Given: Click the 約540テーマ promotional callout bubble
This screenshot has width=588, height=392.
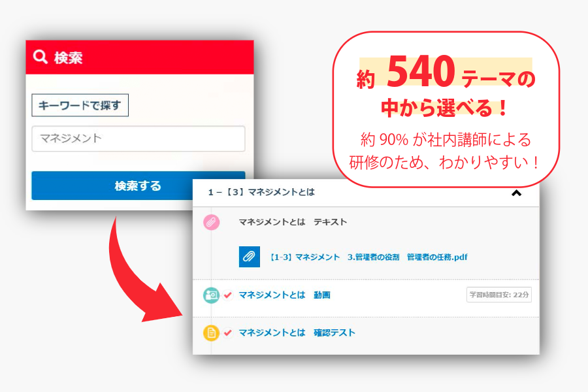Looking at the screenshot, I should tap(446, 109).
